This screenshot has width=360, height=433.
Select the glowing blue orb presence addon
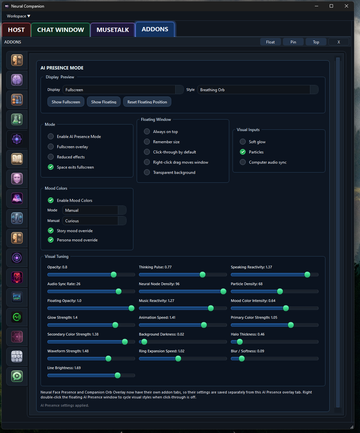tap(17, 139)
